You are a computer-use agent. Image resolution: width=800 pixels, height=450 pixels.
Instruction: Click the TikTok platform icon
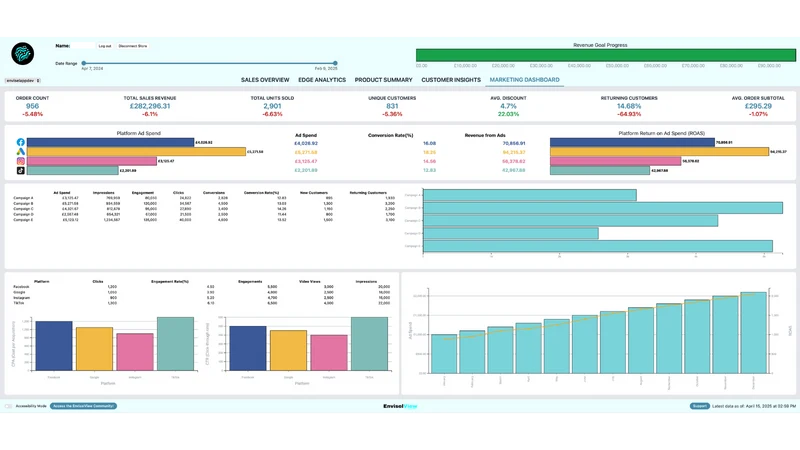pyautogui.click(x=20, y=170)
